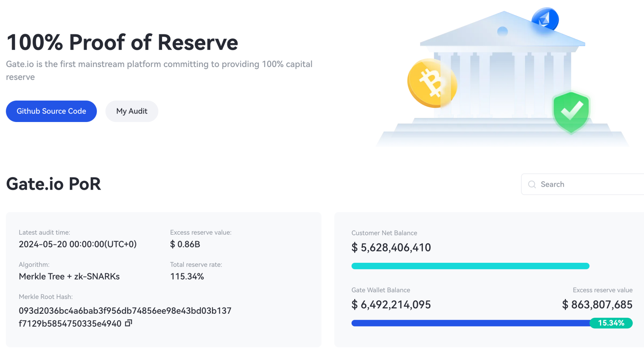Viewport: 644px width, 362px height.
Task: Click the Total reserve rate 115.34%
Action: [x=187, y=276]
